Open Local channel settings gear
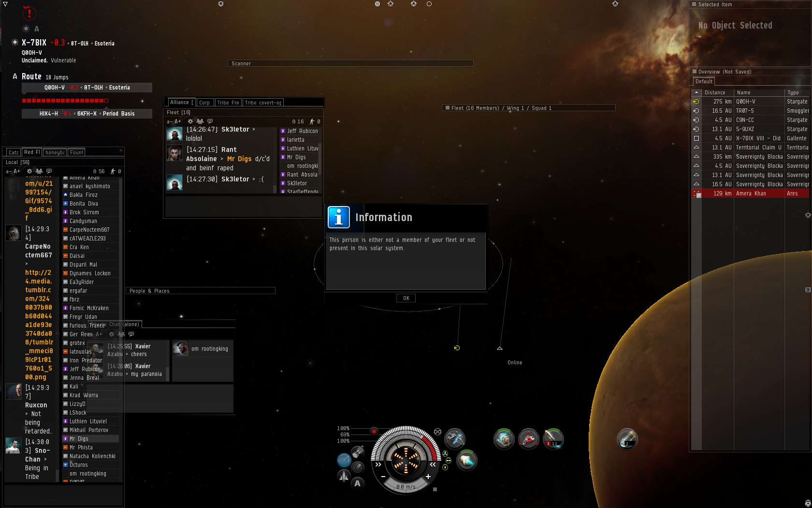This screenshot has height=508, width=812. click(29, 171)
